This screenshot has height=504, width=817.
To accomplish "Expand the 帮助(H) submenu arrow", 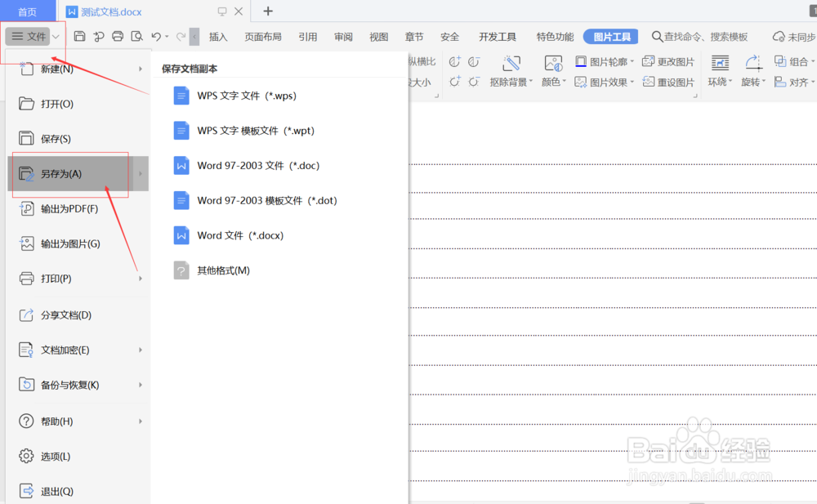I will tap(141, 421).
